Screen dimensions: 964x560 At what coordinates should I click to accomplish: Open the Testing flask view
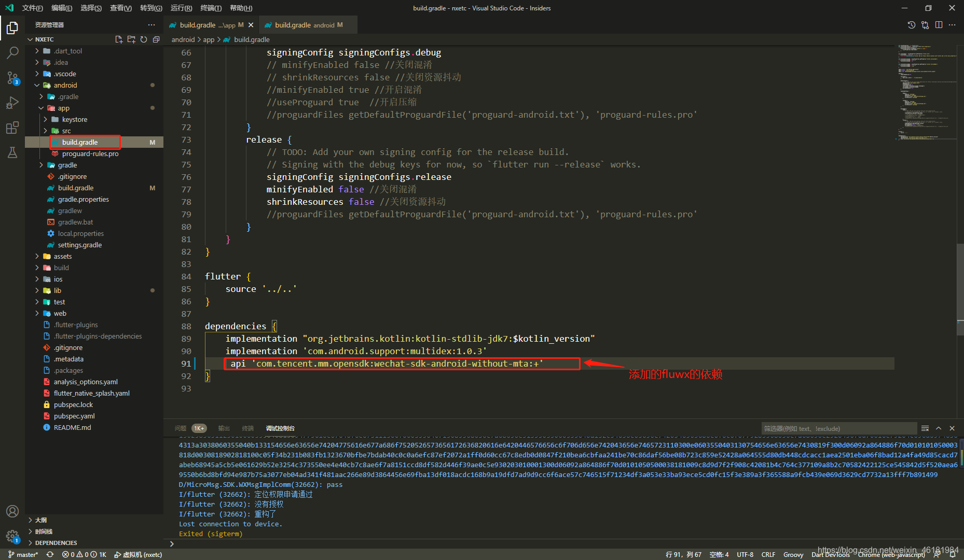(x=12, y=152)
